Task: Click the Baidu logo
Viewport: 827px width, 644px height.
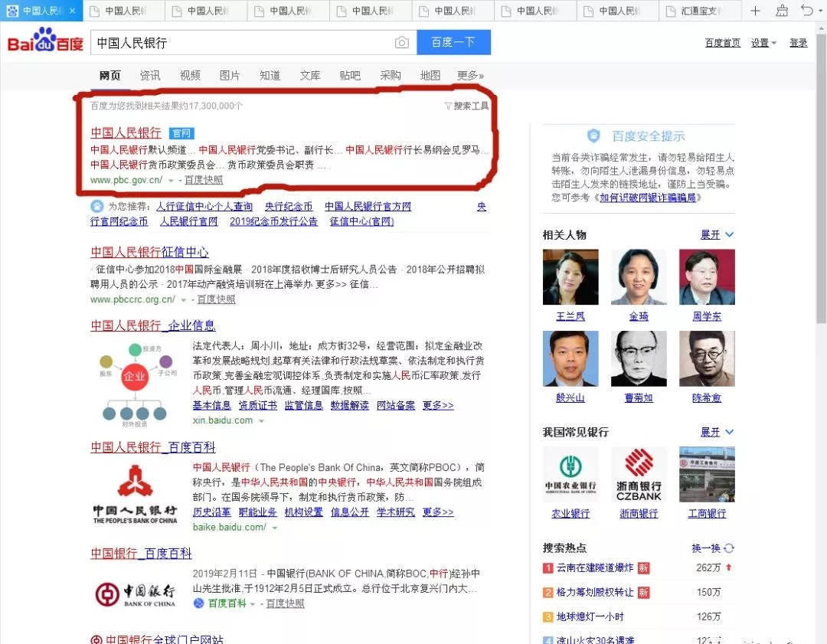Action: click(x=45, y=41)
